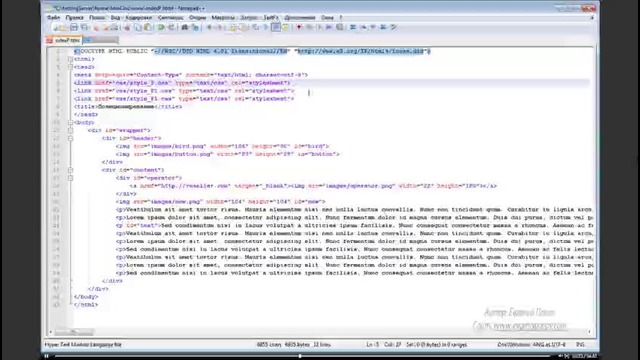Open the Опции menu
640x360 pixels.
coord(198,18)
